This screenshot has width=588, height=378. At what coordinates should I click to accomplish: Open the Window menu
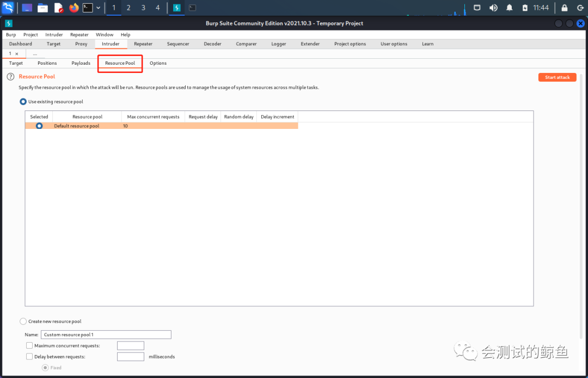click(104, 34)
